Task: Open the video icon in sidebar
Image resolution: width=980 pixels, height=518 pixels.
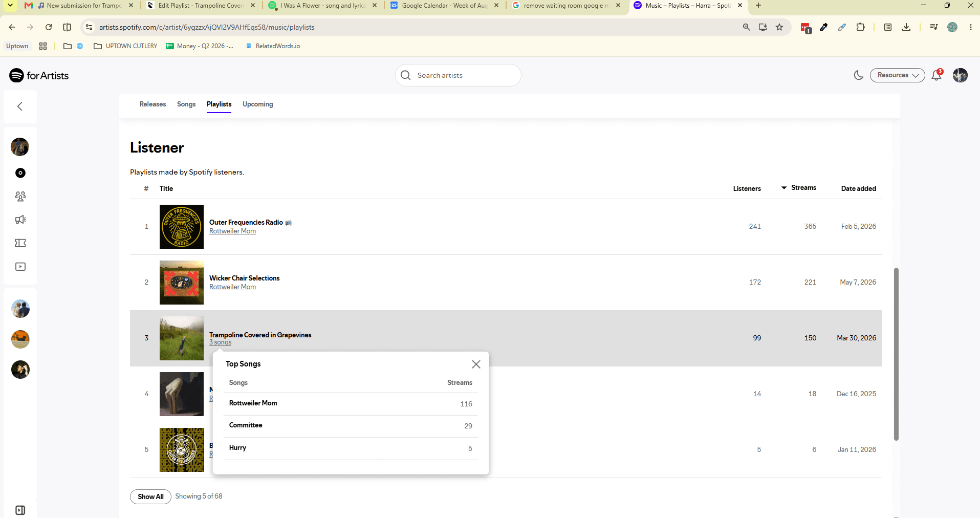Action: click(x=20, y=267)
